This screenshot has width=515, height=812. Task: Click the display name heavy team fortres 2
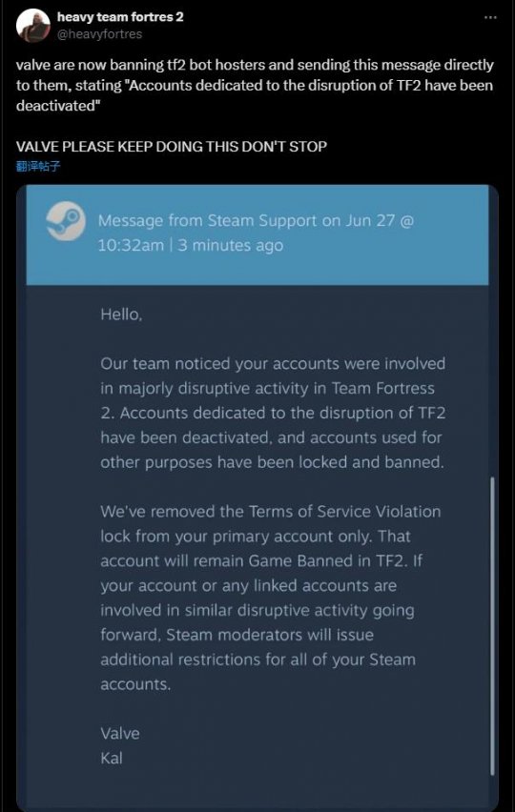tap(120, 17)
